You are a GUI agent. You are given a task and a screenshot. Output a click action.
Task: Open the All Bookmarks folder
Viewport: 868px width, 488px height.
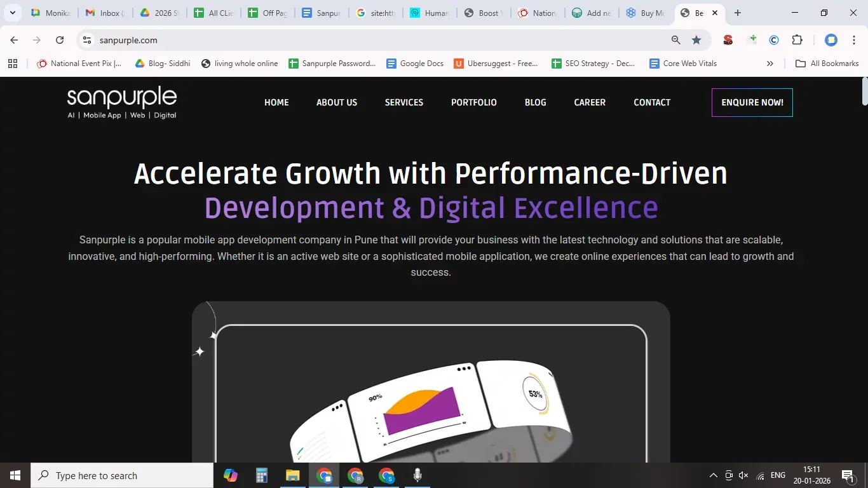pos(827,64)
